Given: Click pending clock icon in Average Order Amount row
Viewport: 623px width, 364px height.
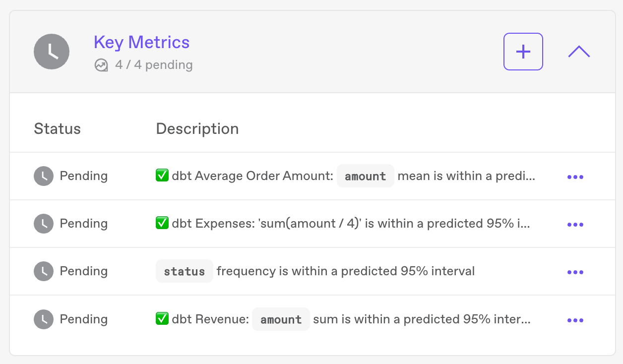Looking at the screenshot, I should [44, 176].
